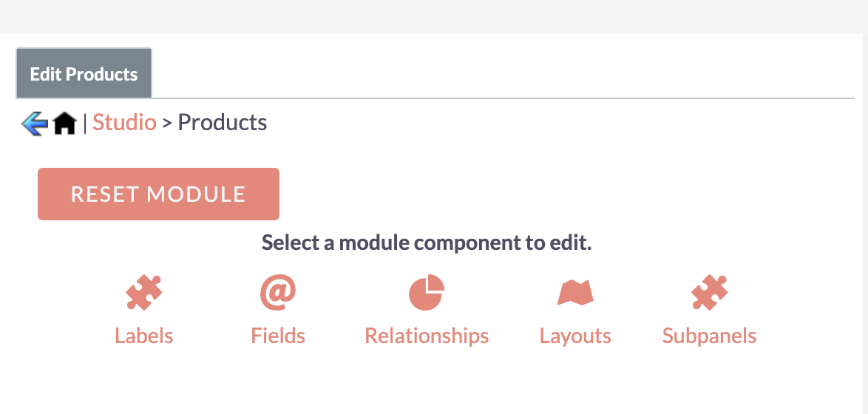Screen dimensions: 868x414
Task: Click the Fields text link
Action: 278,336
